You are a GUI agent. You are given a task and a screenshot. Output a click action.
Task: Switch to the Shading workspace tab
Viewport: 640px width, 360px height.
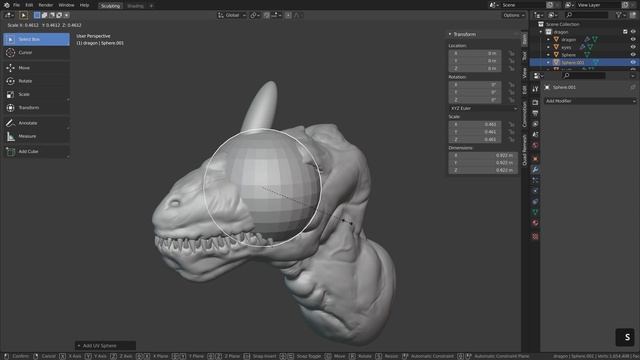click(x=135, y=6)
